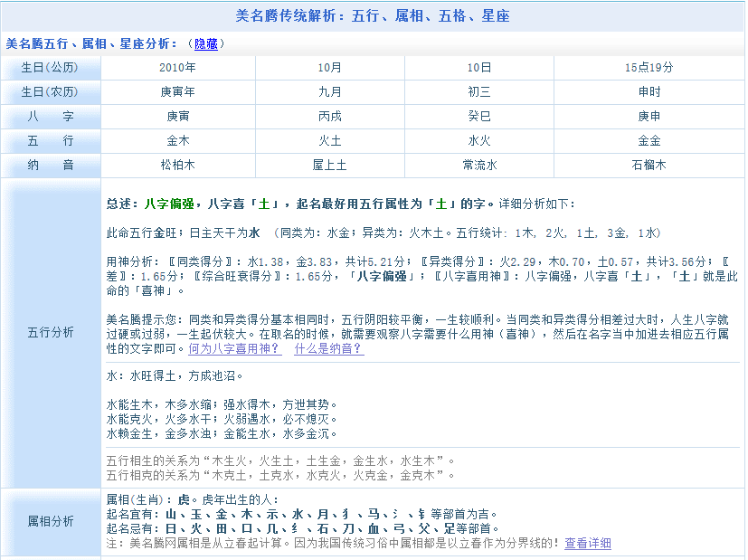Viewport: 748px width, 560px height.
Task: Select the 石榴木 cell
Action: pyautogui.click(x=649, y=166)
